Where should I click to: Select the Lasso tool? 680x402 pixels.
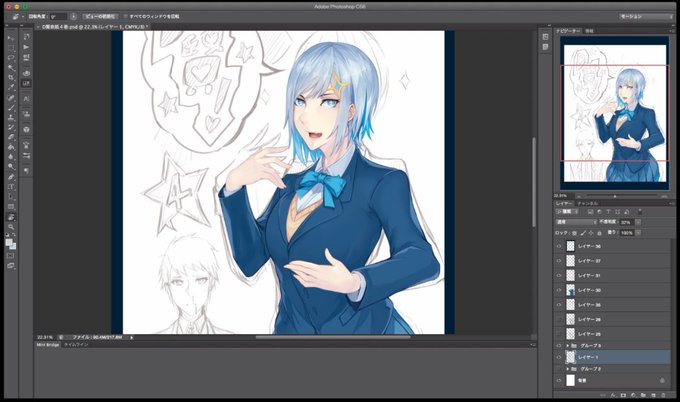(x=11, y=58)
